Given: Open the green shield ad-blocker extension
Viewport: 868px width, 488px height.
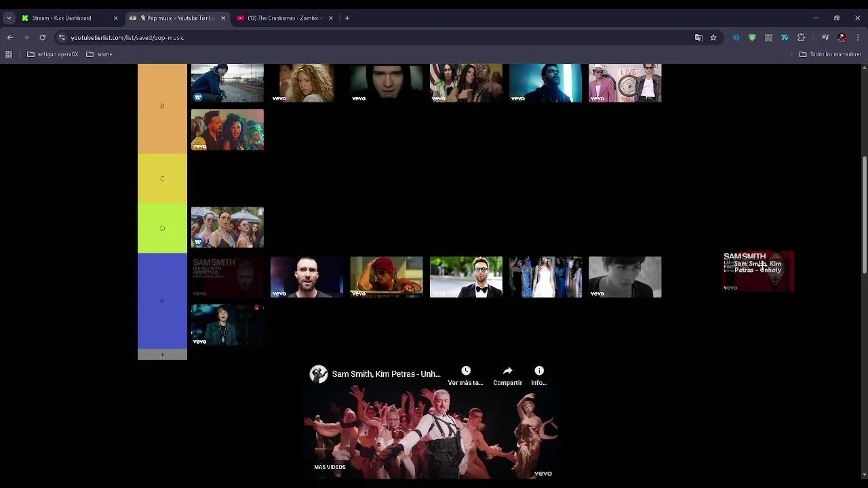Looking at the screenshot, I should pyautogui.click(x=752, y=38).
